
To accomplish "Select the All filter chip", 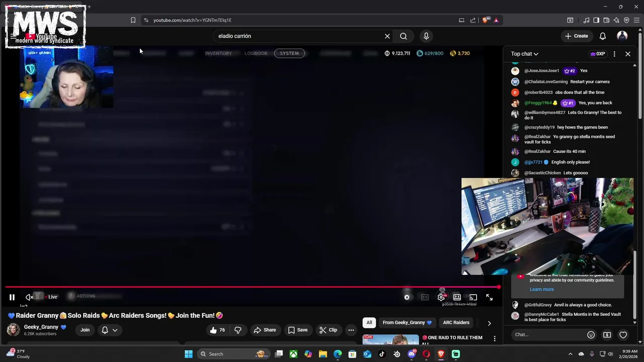I will [369, 322].
